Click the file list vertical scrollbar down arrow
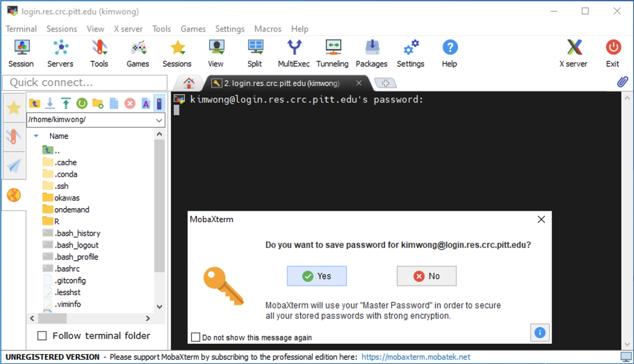 coord(160,307)
